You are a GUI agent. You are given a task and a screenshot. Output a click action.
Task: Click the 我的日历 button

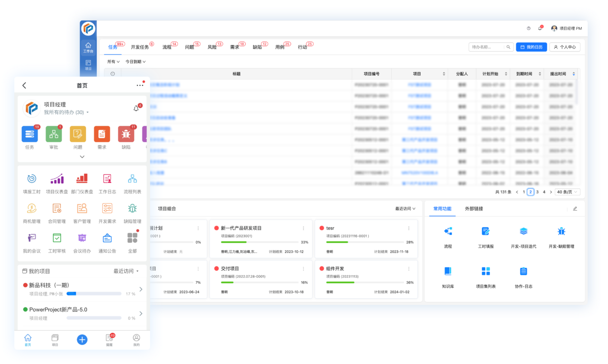pos(531,47)
